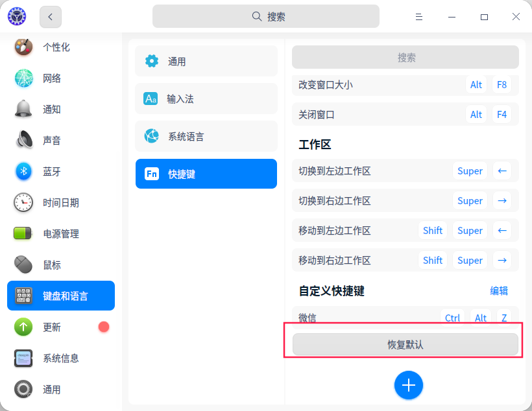The height and width of the screenshot is (411, 532).
Task: Click Super key of 切换到右边工作区
Action: 470,201
